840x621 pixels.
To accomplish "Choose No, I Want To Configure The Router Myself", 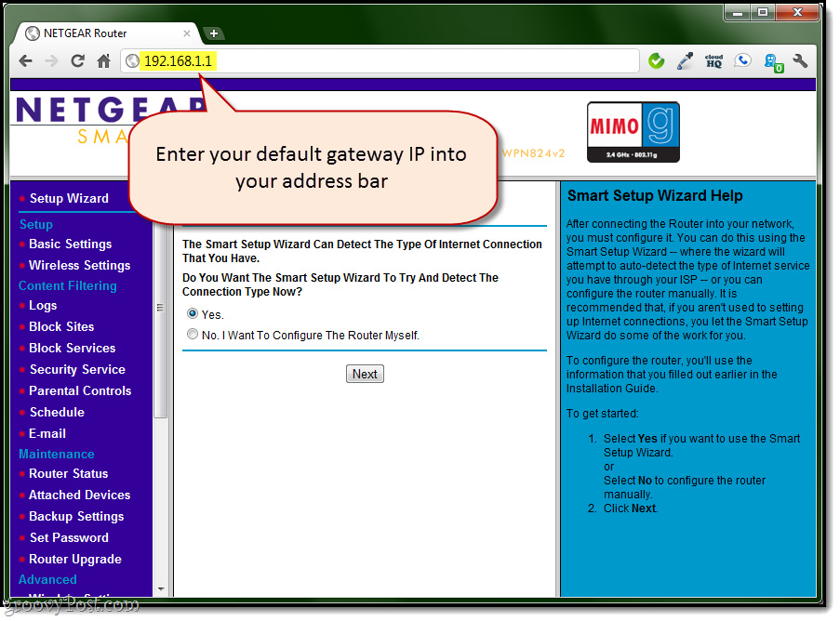I will pos(193,333).
